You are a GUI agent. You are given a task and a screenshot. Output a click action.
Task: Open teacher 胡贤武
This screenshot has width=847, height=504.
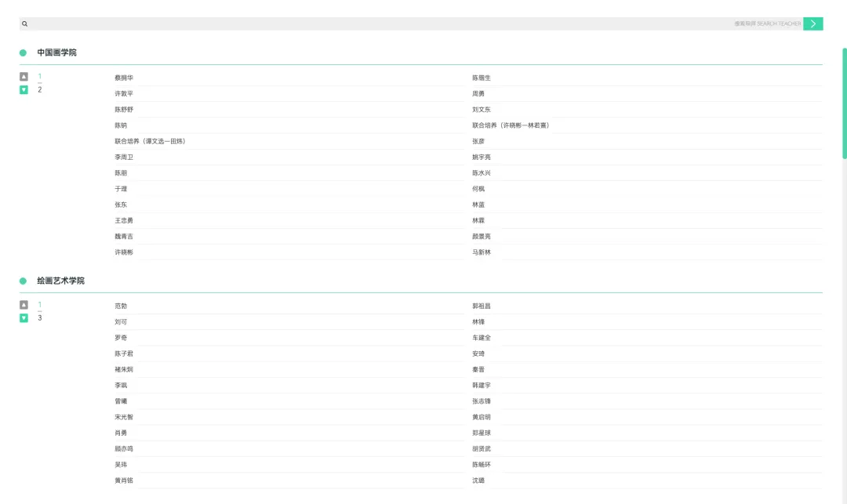point(482,449)
